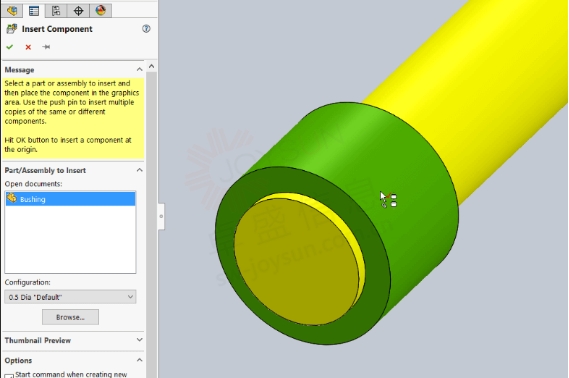Open the Configuration dropdown 0.5 Dia
This screenshot has width=569, height=378.
point(70,297)
